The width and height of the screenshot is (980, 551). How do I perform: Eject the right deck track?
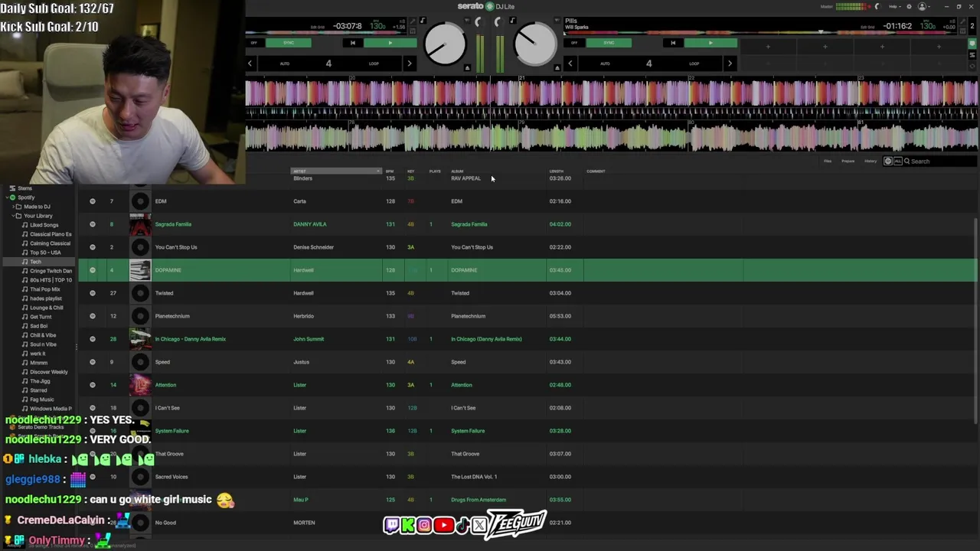point(557,68)
